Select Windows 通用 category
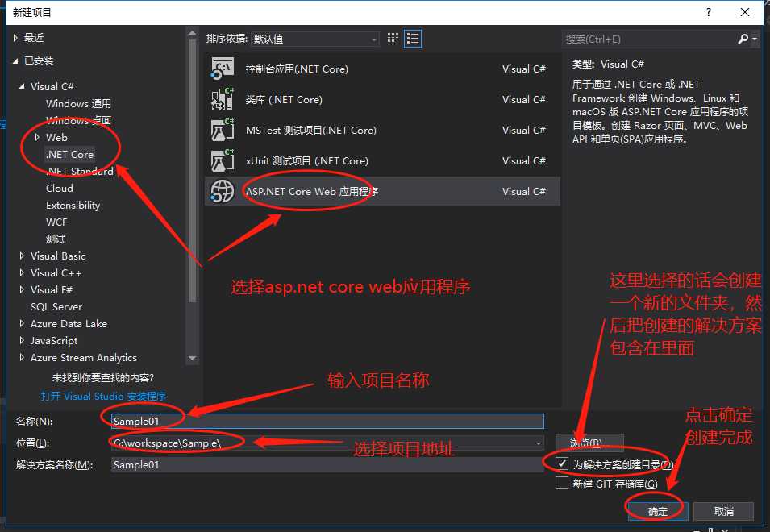 click(78, 103)
